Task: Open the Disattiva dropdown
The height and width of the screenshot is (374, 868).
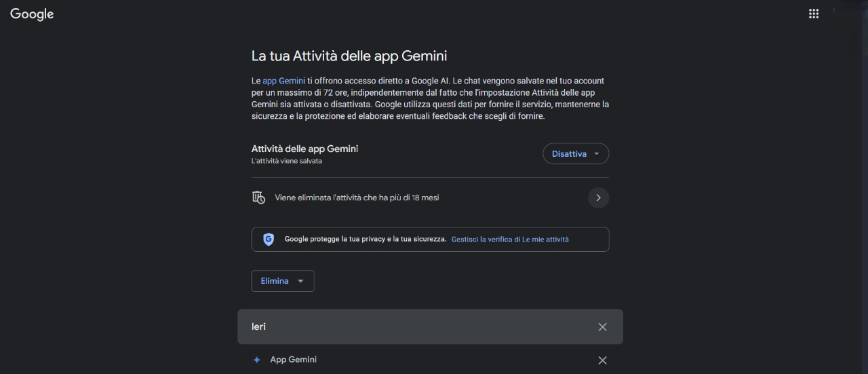Action: [x=576, y=154]
